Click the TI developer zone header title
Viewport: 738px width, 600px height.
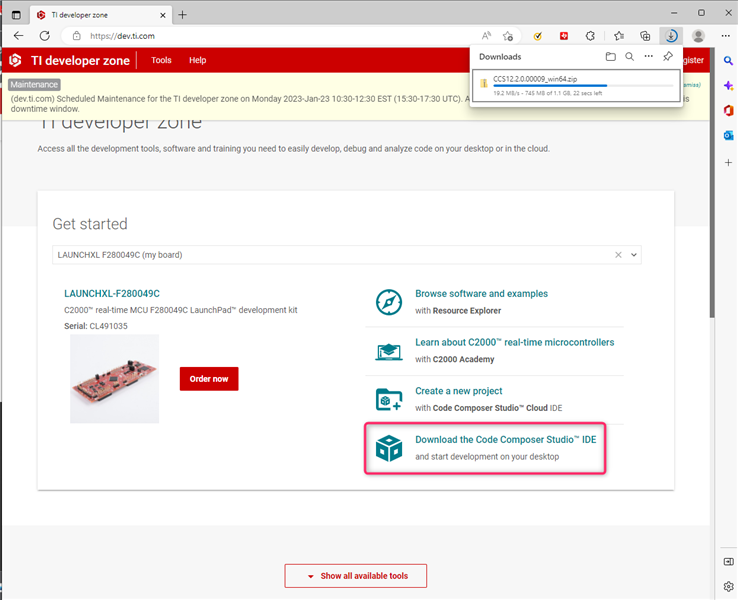[x=80, y=60]
